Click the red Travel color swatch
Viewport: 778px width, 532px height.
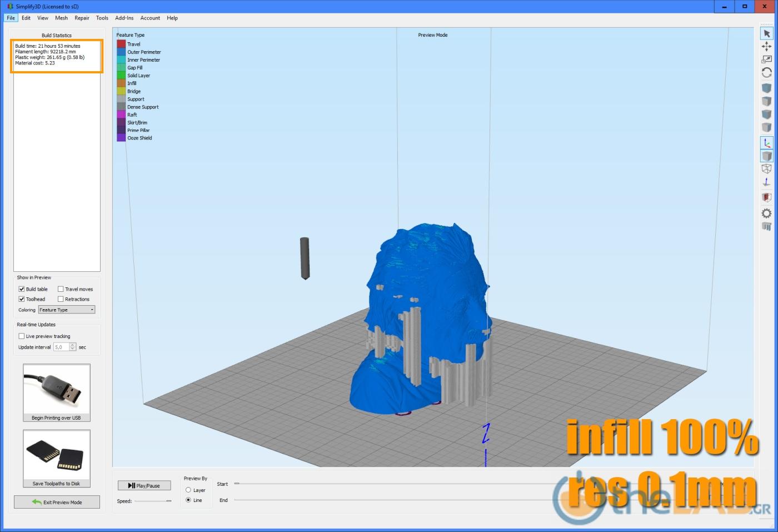pos(121,44)
